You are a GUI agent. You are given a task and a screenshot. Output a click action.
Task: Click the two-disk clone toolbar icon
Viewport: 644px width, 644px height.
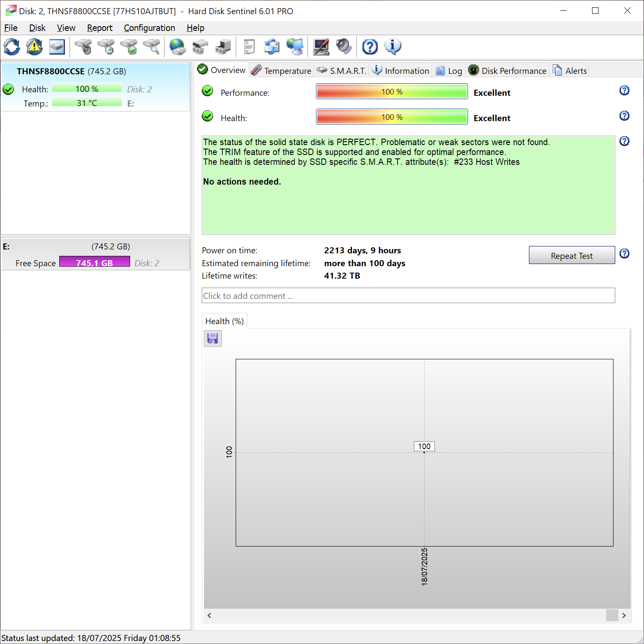pos(200,47)
